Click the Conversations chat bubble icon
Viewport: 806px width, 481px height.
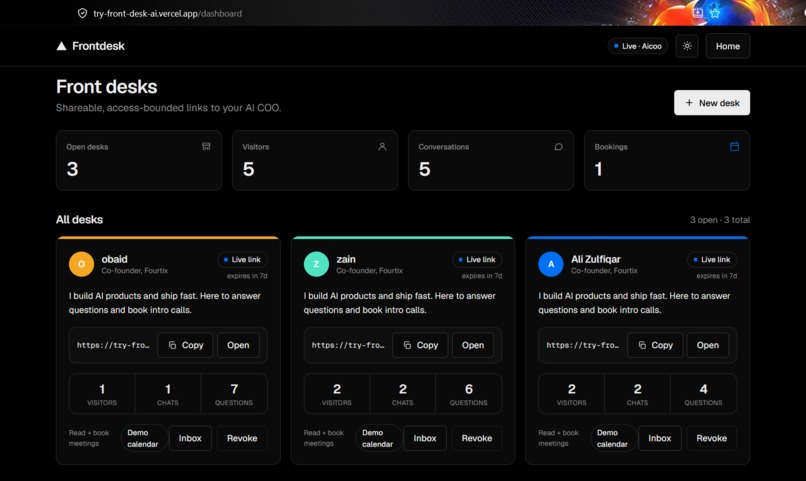coord(558,146)
